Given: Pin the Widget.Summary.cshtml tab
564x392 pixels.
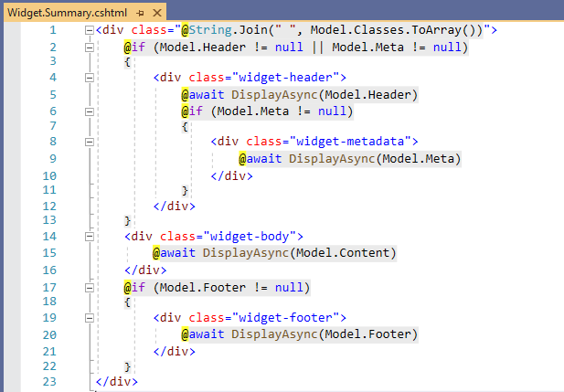Looking at the screenshot, I should coord(140,14).
